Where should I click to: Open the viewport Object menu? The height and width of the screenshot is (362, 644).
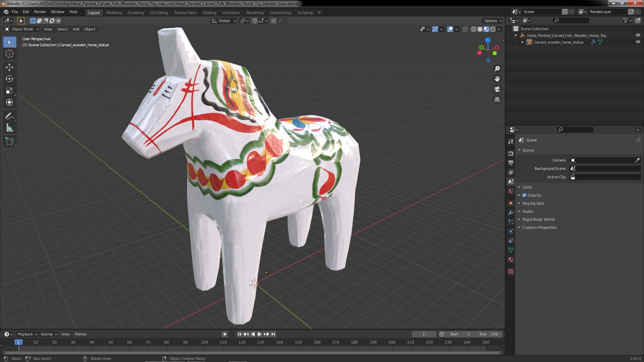point(90,29)
